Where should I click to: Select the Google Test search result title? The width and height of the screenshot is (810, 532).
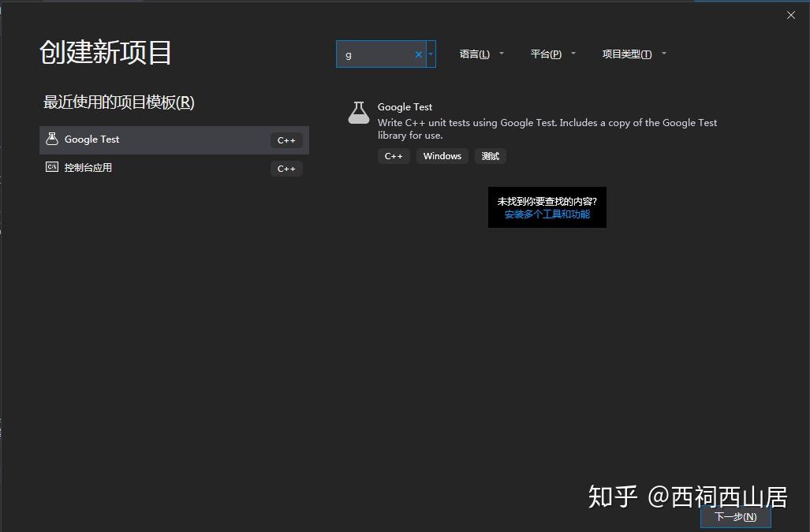click(x=405, y=107)
